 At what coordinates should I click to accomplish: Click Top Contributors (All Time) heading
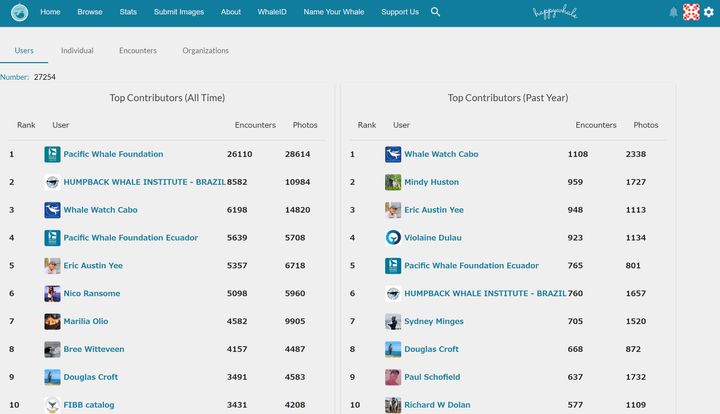click(x=167, y=98)
